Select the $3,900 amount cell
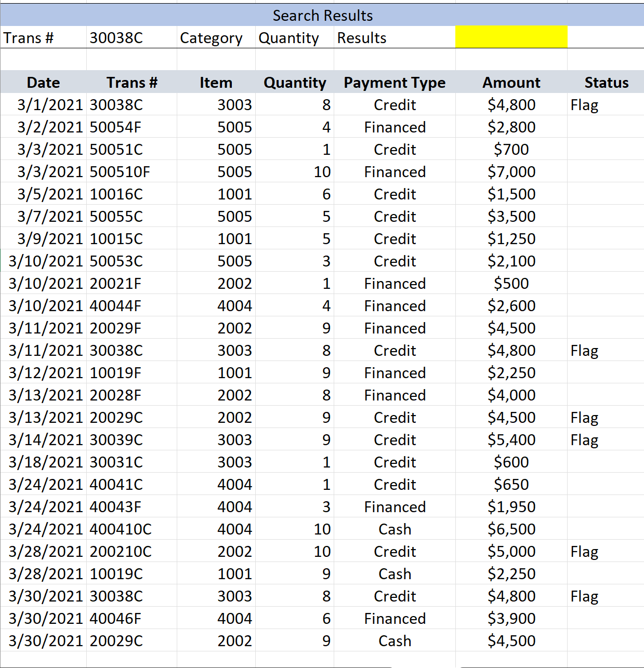The image size is (644, 668). (x=511, y=618)
